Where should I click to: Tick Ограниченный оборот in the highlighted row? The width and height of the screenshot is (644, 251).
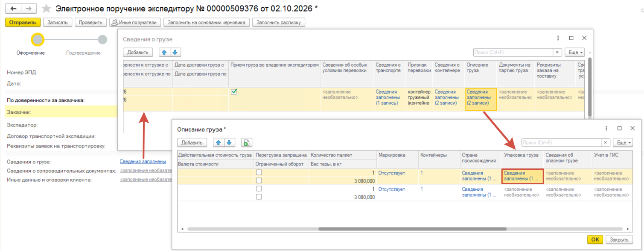[259, 180]
